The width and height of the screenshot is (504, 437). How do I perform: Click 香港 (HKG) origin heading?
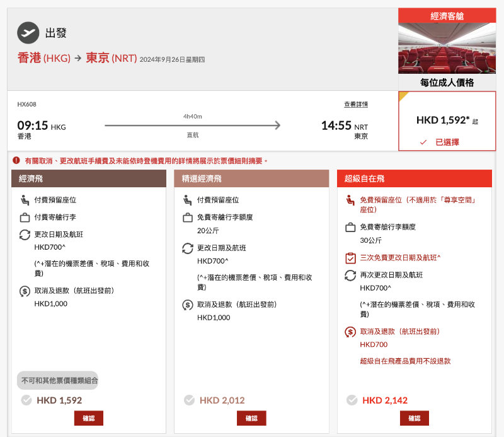click(x=44, y=58)
